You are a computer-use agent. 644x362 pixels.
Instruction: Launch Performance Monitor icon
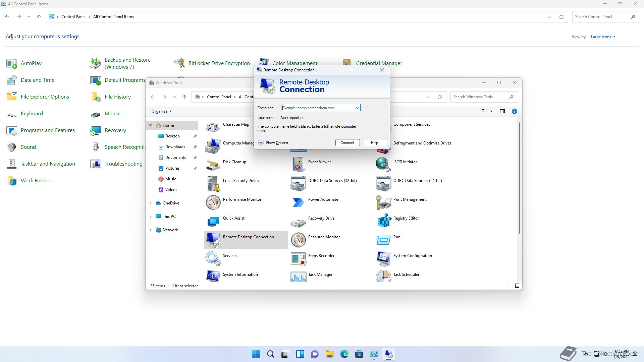[x=213, y=202]
